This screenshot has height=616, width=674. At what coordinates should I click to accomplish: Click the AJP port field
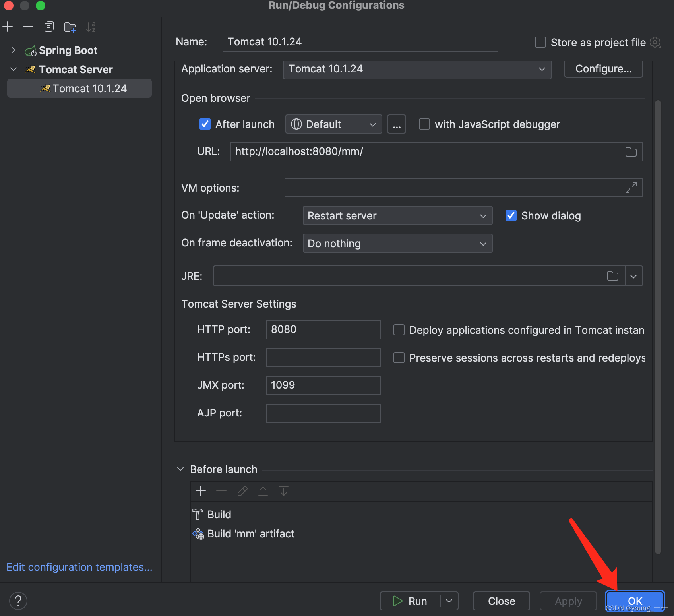323,413
